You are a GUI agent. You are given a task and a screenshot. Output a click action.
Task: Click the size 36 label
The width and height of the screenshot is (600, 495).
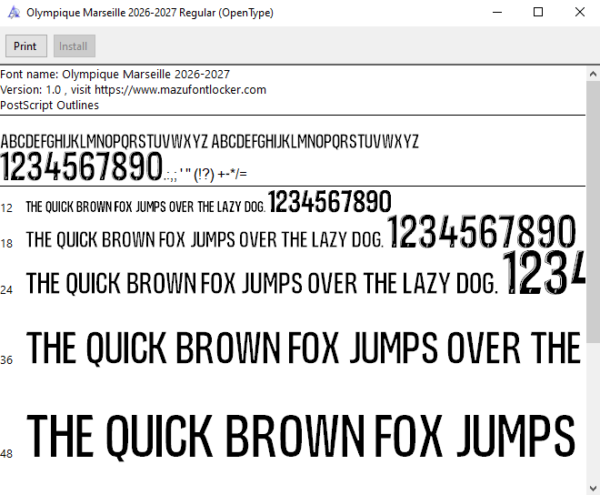(7, 360)
